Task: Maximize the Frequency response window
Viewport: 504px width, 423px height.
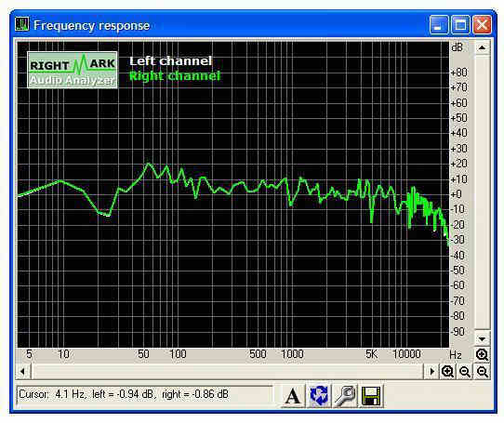Action: click(x=460, y=25)
